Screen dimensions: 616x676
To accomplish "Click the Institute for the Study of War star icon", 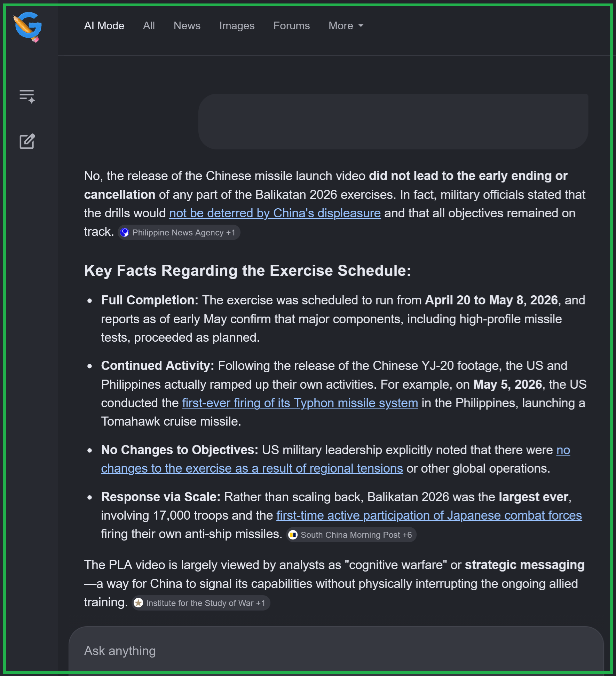I will (139, 603).
